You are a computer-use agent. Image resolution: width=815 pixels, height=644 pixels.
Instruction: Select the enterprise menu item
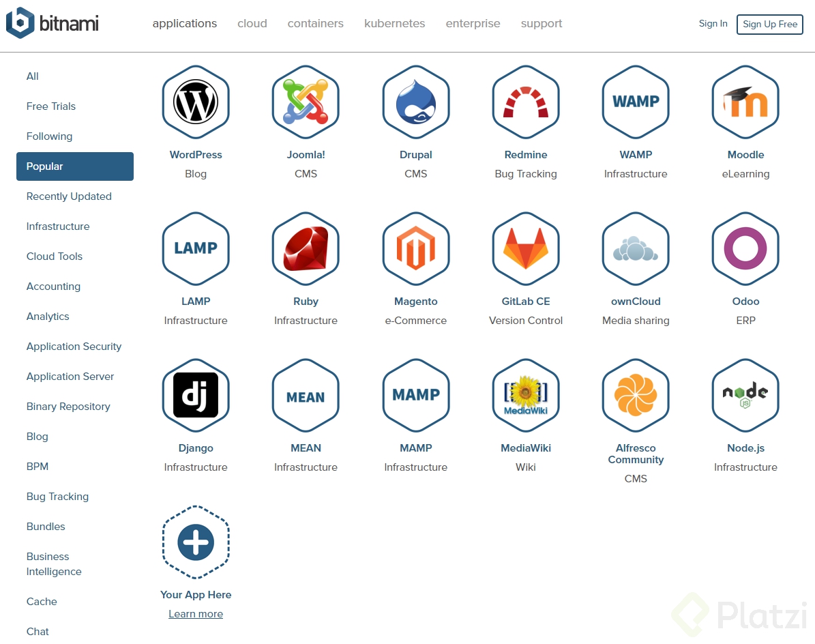point(473,23)
